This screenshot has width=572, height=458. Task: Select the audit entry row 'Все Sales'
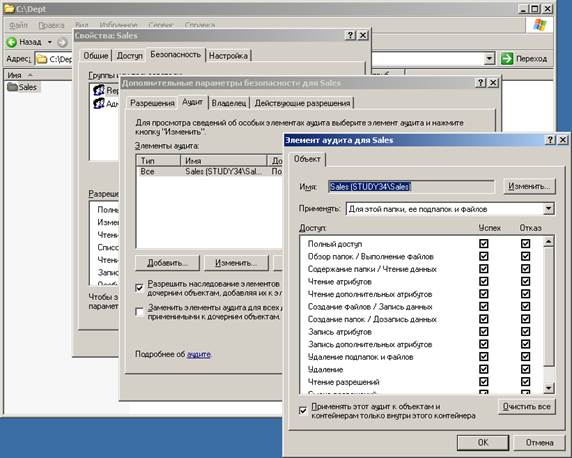210,172
